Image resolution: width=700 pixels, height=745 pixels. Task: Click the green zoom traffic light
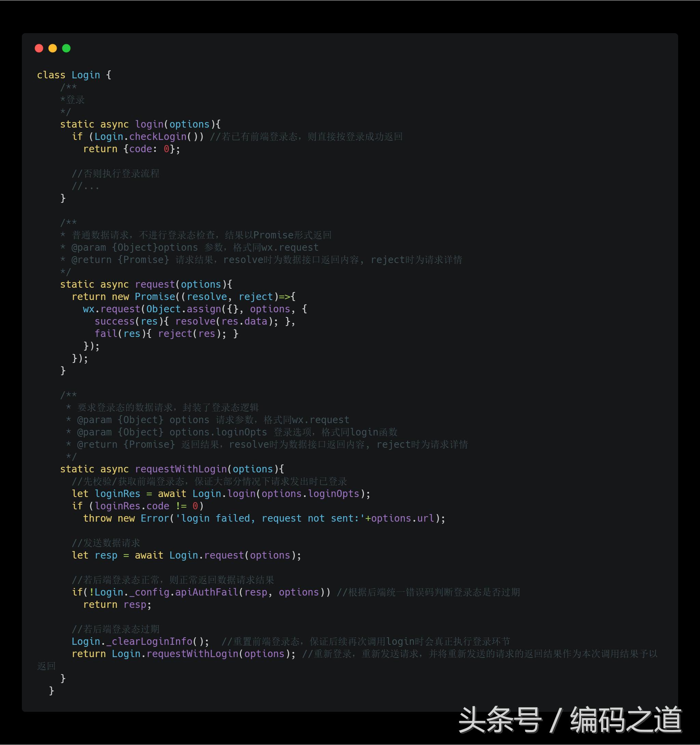pyautogui.click(x=66, y=48)
